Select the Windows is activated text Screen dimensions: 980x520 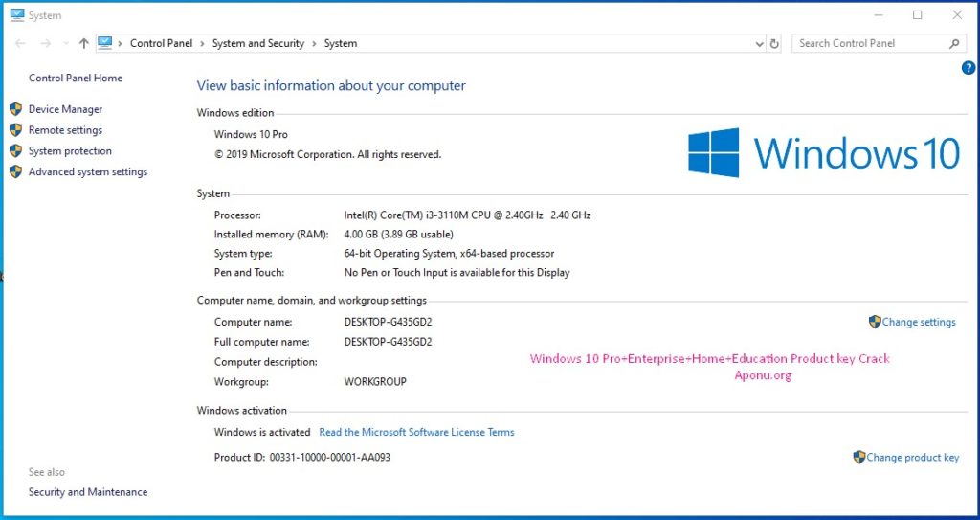click(x=262, y=433)
